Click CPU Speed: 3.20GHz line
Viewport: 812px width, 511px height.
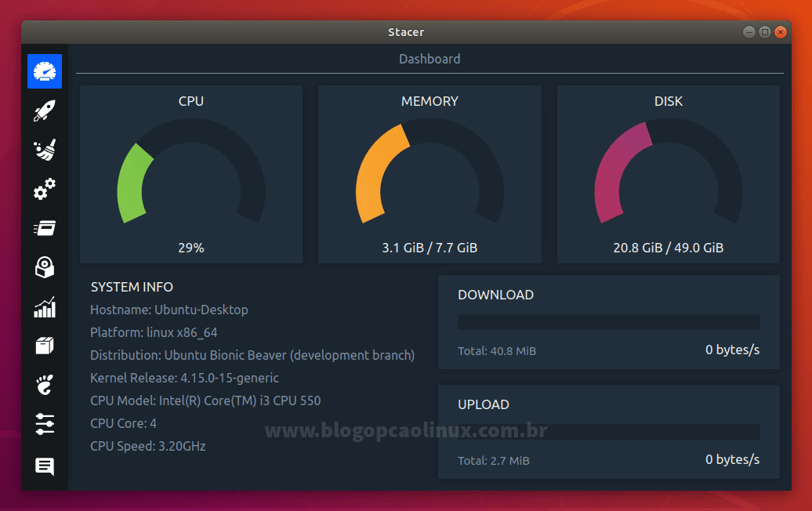[x=148, y=446]
